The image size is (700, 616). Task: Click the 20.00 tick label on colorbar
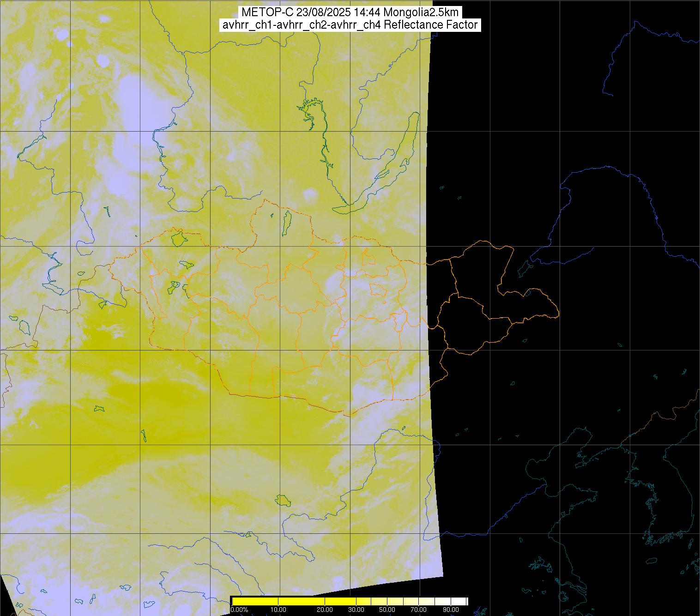tap(326, 610)
